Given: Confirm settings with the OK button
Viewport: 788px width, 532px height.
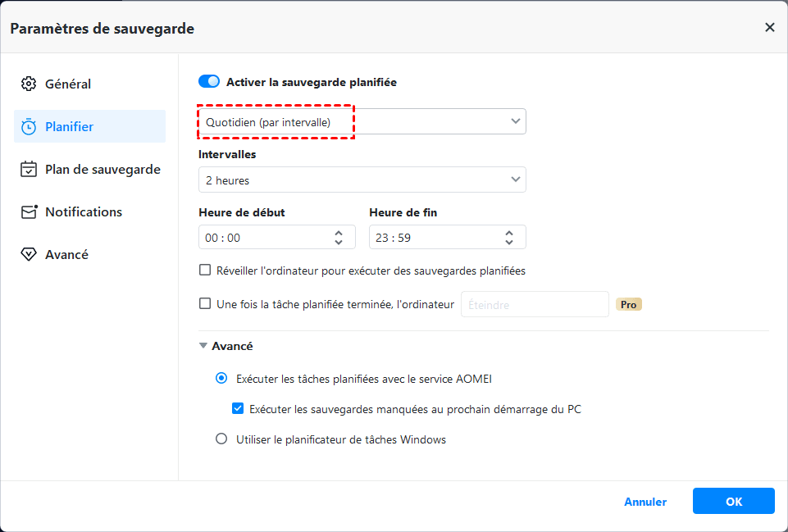Looking at the screenshot, I should point(733,502).
